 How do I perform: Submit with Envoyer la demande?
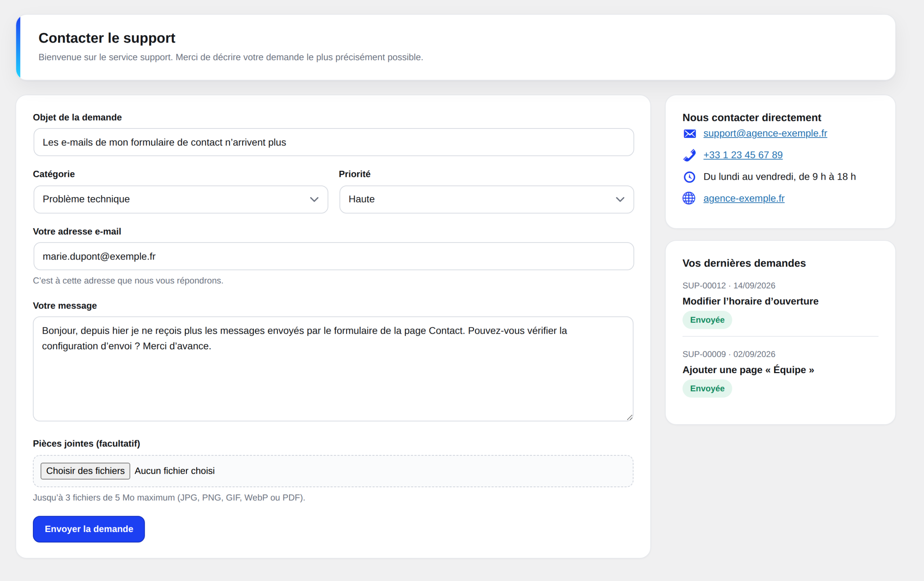(x=89, y=529)
